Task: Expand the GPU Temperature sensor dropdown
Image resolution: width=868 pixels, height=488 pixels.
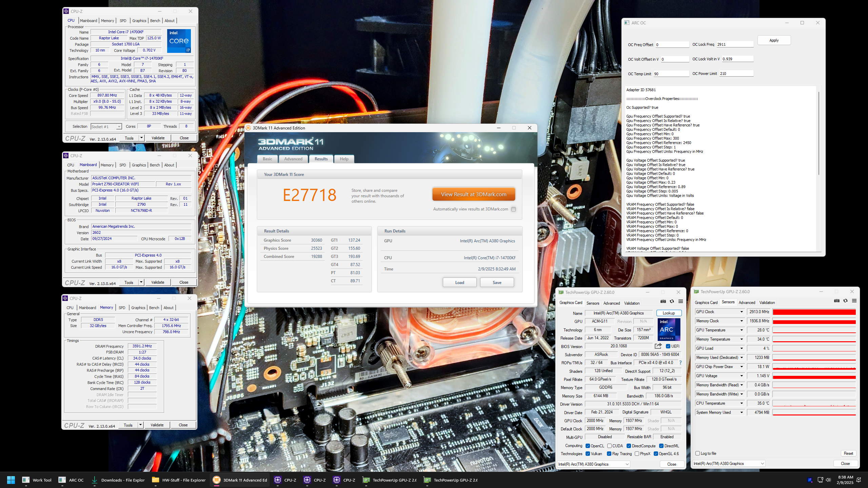Action: pos(742,330)
